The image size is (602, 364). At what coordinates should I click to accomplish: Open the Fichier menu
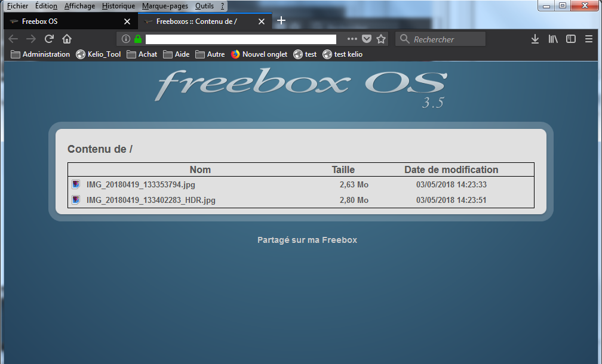(18, 6)
